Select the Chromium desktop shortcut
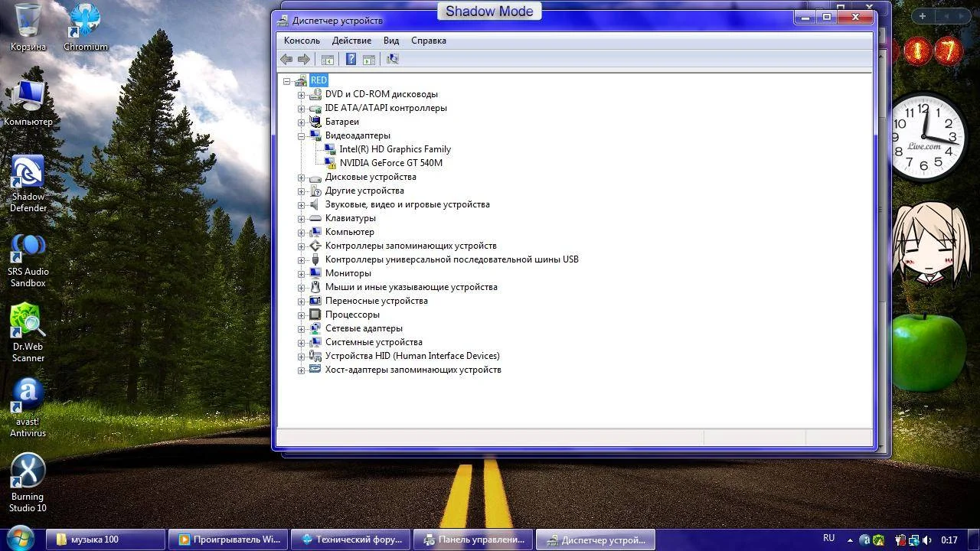The width and height of the screenshot is (980, 551). coord(86,28)
